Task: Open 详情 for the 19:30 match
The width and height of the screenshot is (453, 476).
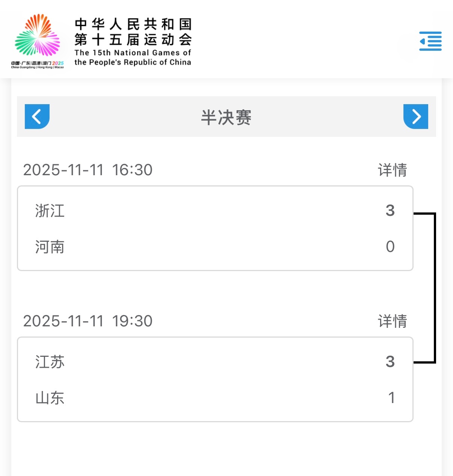Action: click(392, 321)
